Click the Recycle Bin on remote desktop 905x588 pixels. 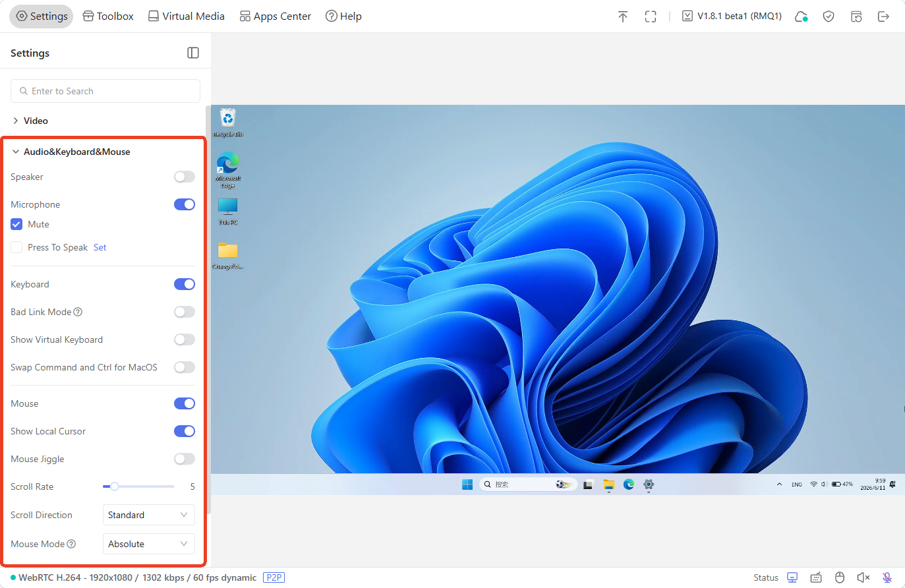click(x=228, y=122)
